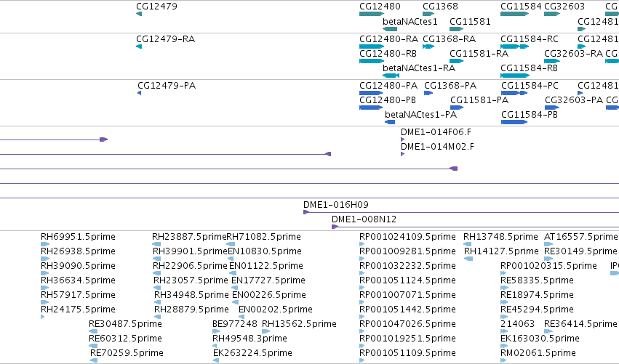Select the RH39901.5prime label
The width and height of the screenshot is (619, 364).
[191, 251]
